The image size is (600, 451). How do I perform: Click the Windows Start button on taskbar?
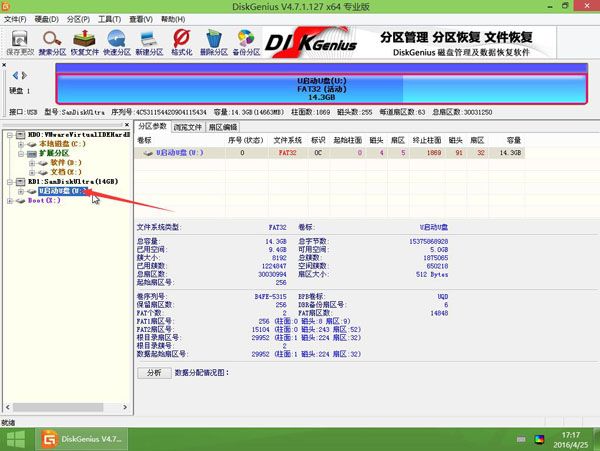click(17, 439)
